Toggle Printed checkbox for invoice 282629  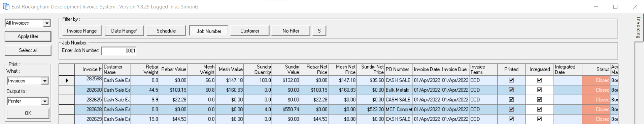[x=511, y=119]
